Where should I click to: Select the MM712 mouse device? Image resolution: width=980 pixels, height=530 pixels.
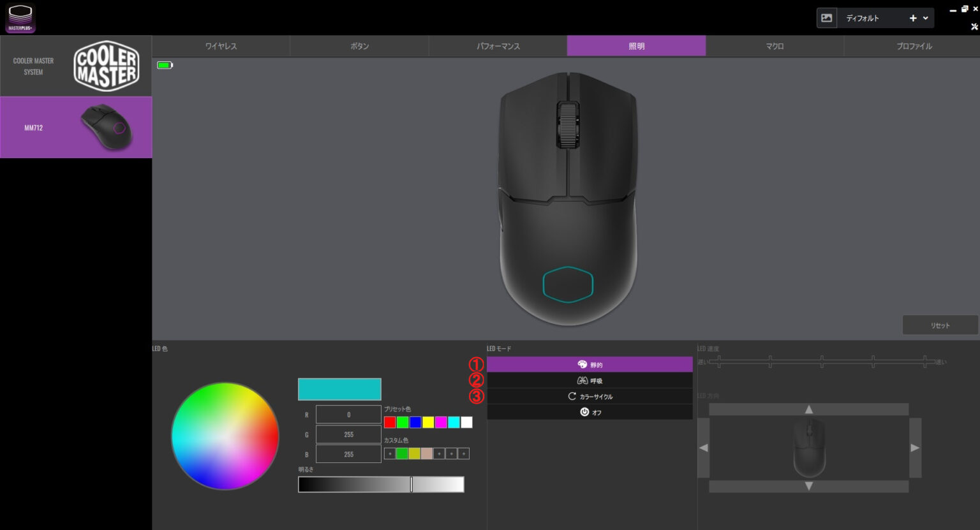pyautogui.click(x=76, y=128)
